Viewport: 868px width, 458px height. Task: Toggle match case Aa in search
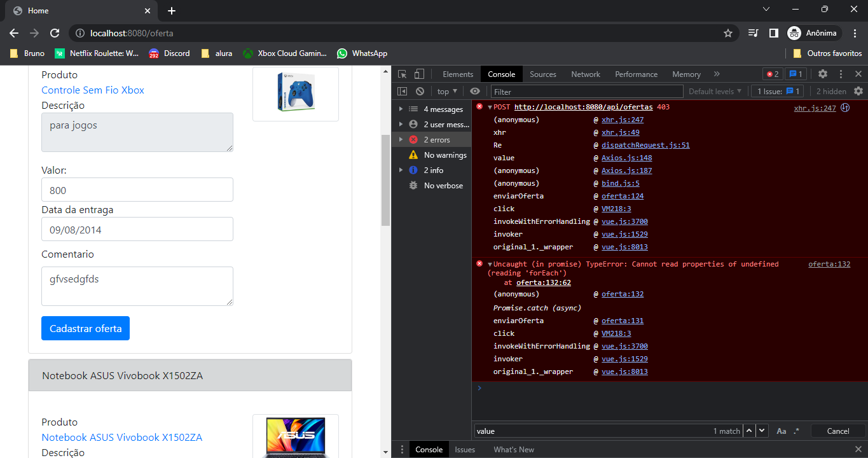click(782, 431)
